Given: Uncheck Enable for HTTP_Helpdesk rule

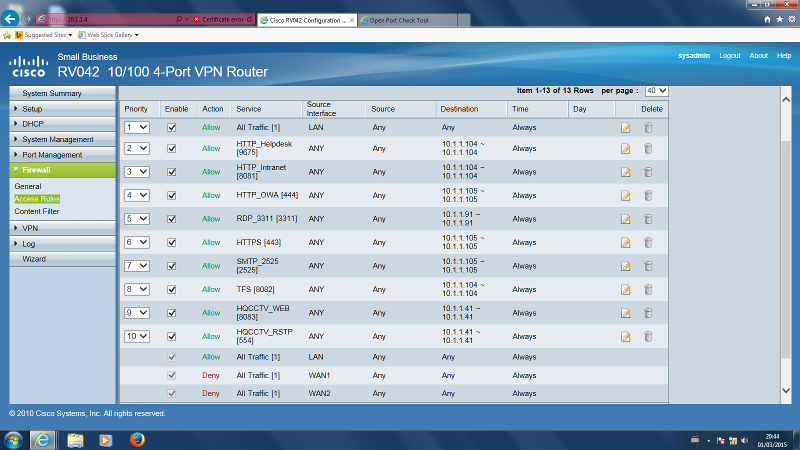Looking at the screenshot, I should pos(171,148).
